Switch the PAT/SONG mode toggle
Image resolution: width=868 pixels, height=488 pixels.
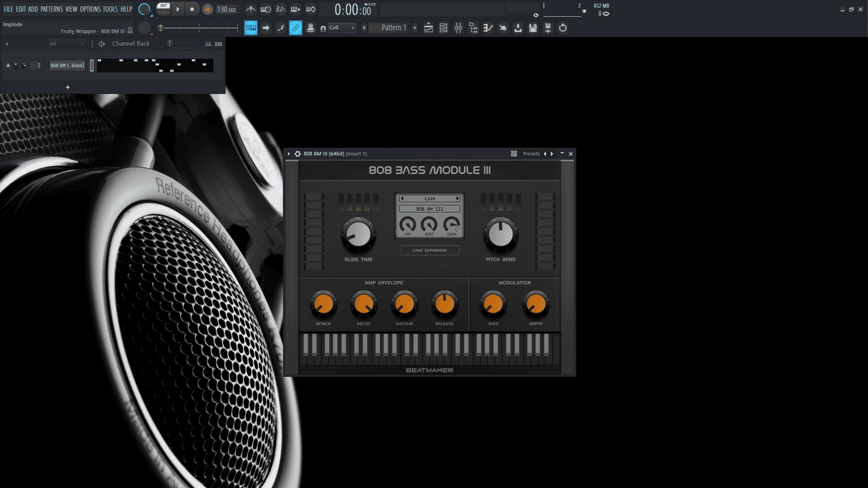164,9
